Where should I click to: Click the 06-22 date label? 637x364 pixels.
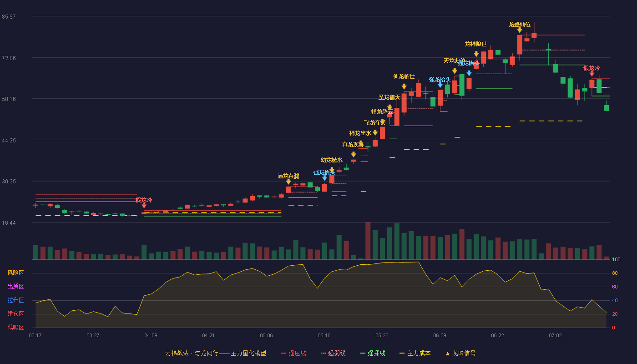497,335
